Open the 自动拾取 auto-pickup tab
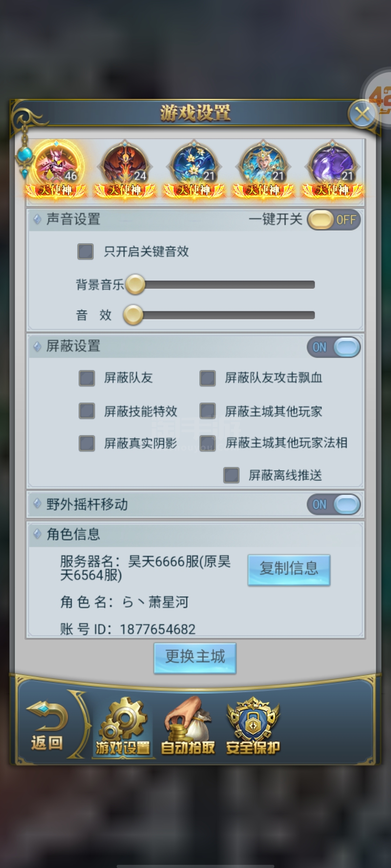The height and width of the screenshot is (868, 391). pyautogui.click(x=188, y=728)
